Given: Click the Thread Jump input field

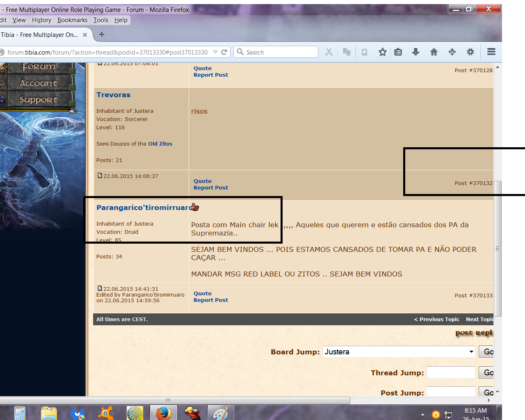Looking at the screenshot, I should pyautogui.click(x=451, y=372).
